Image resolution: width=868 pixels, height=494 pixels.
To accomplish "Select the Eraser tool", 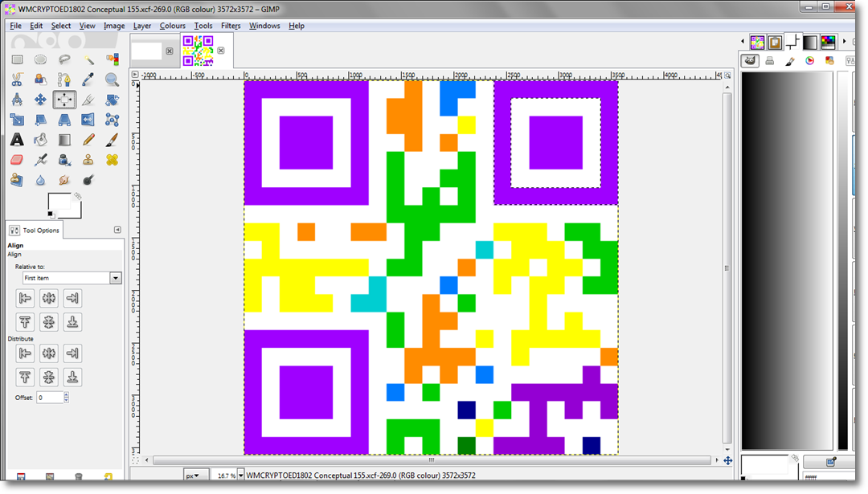I will click(17, 160).
